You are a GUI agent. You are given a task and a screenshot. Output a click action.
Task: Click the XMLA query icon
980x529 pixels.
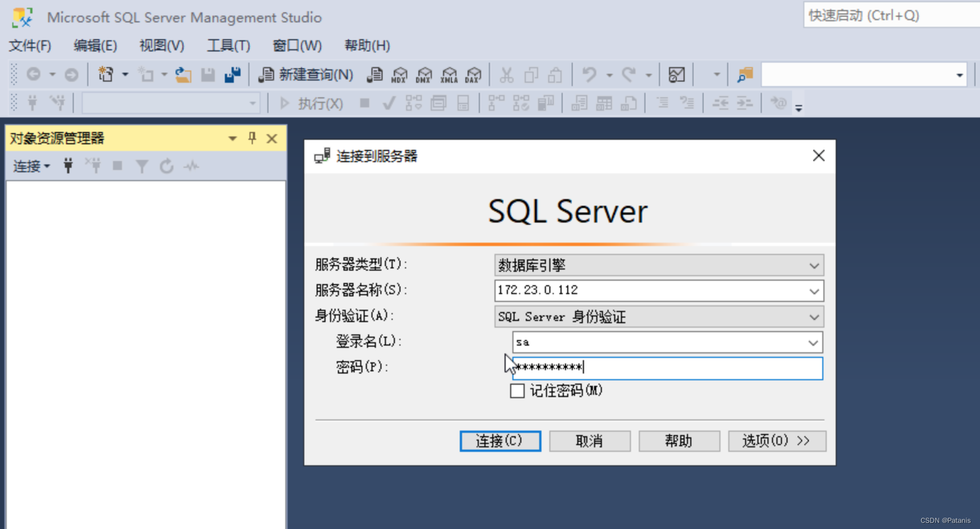[x=449, y=74]
